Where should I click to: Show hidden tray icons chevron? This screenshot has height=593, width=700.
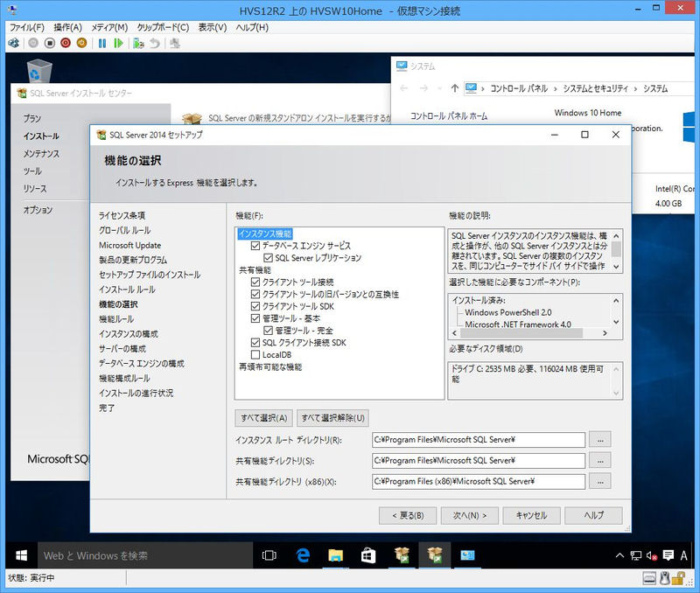point(619,555)
